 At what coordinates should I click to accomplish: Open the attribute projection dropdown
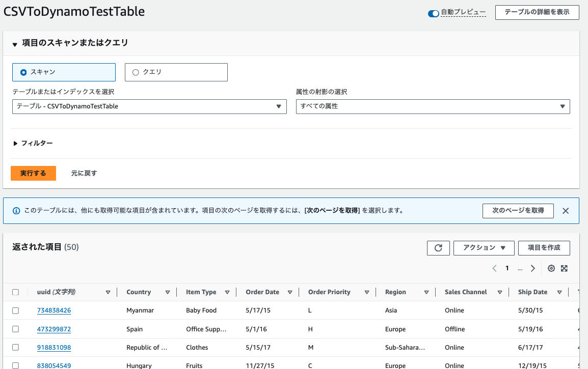pyautogui.click(x=433, y=106)
